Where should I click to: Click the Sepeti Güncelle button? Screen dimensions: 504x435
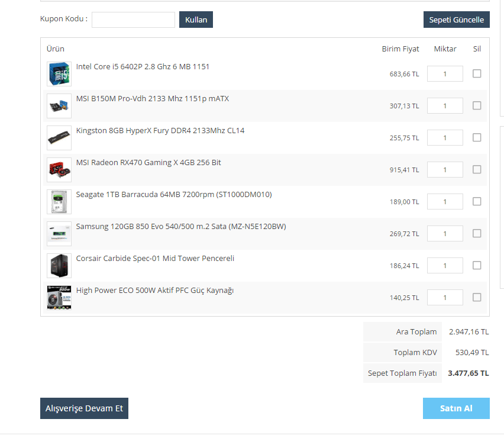(457, 20)
